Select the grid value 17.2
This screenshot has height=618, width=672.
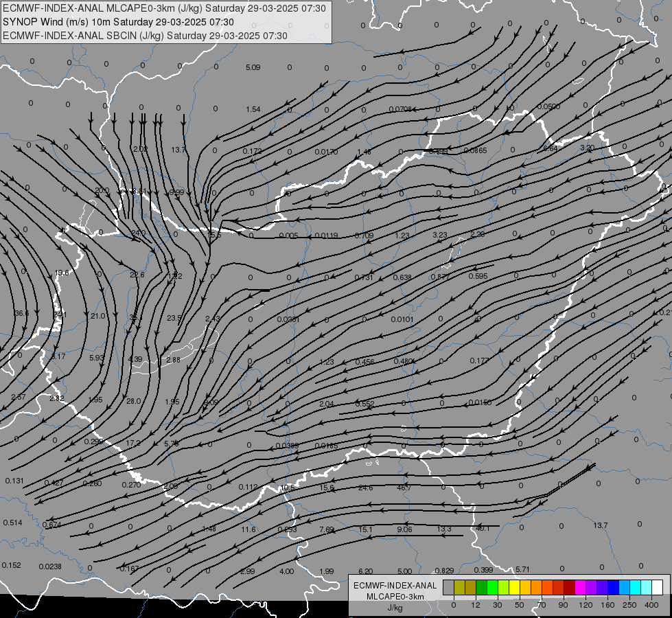[133, 443]
